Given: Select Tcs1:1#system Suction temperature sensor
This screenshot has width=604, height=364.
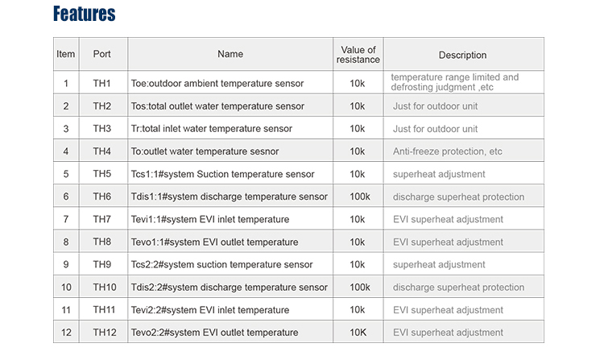Looking at the screenshot, I should 230,174.
